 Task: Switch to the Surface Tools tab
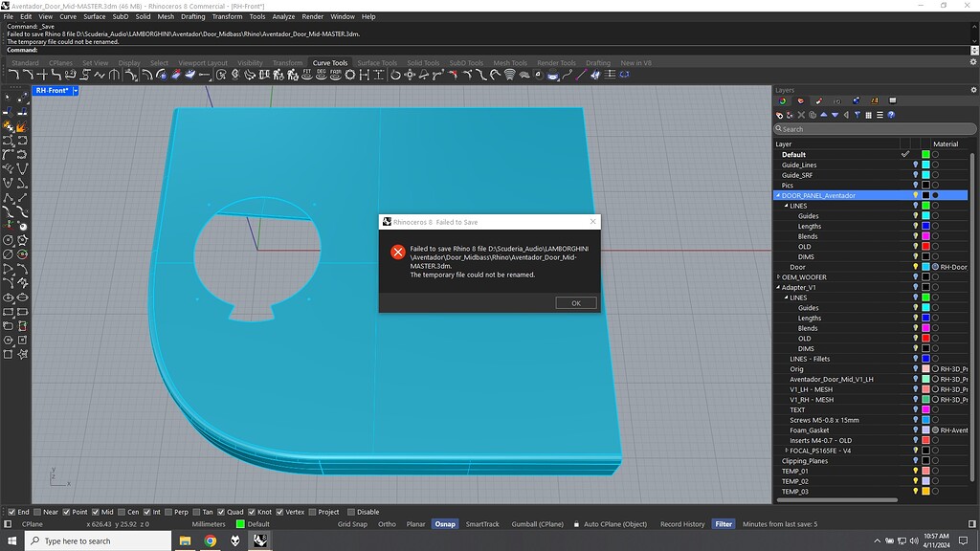pos(377,63)
